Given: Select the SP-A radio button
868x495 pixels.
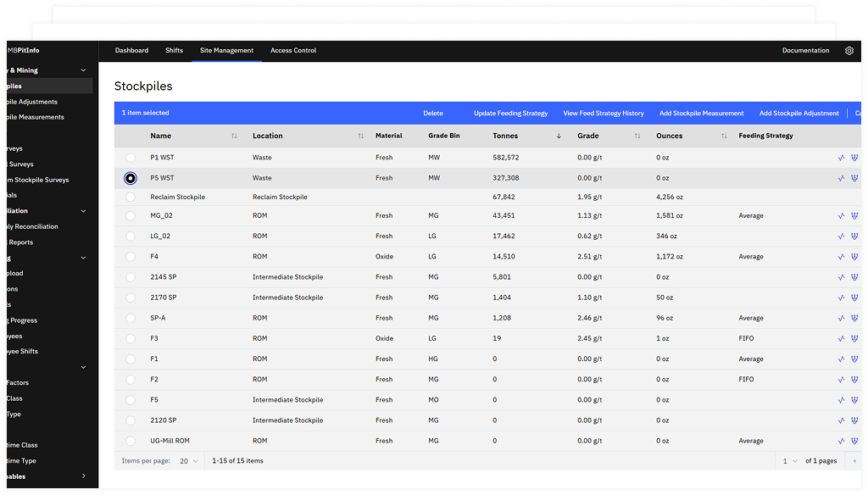Looking at the screenshot, I should [x=130, y=319].
